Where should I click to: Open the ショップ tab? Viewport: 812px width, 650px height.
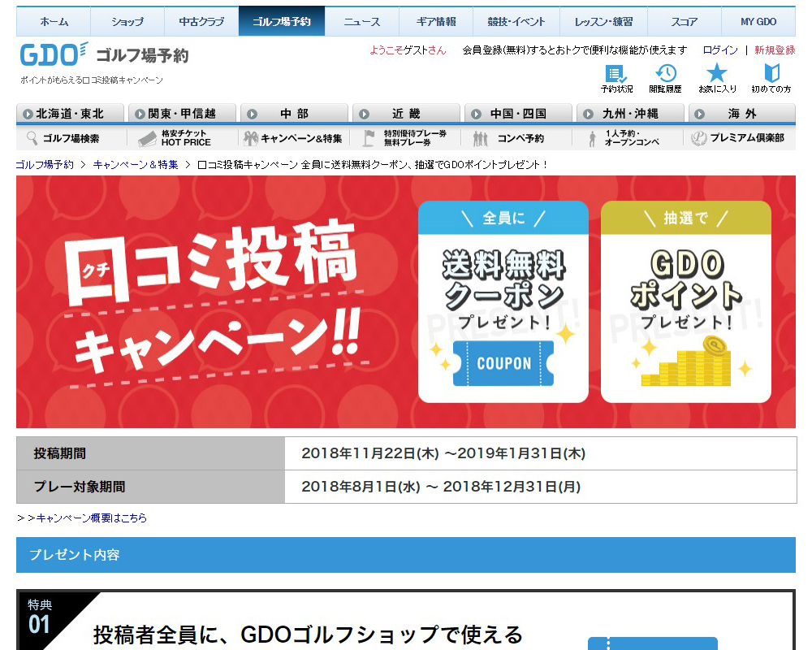[127, 22]
